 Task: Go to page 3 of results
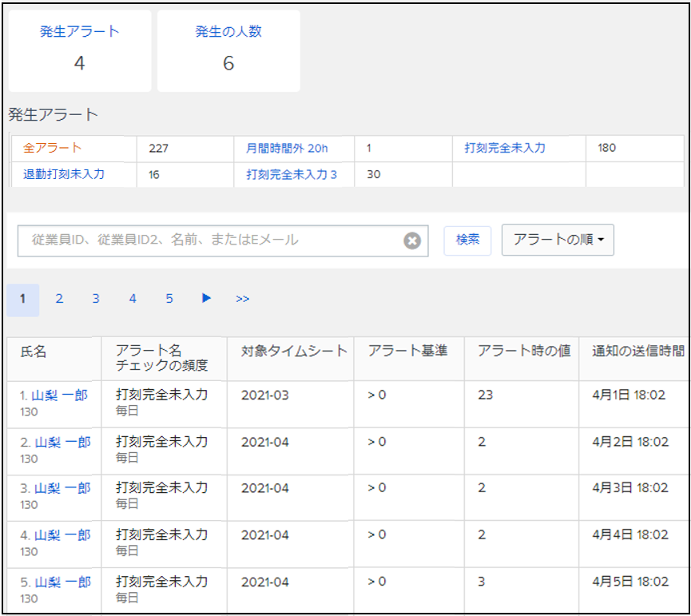pyautogui.click(x=96, y=299)
